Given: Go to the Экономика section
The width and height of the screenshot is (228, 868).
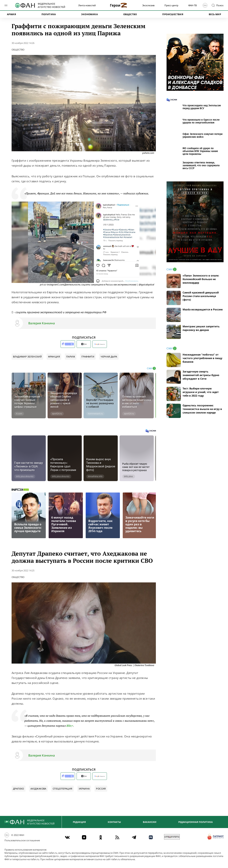Looking at the screenshot, I should 89,14.
